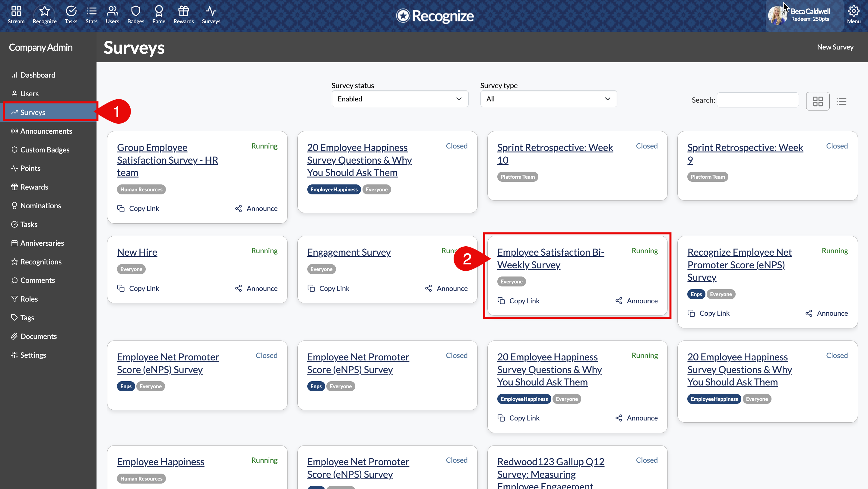The width and height of the screenshot is (868, 489).
Task: Copy Link icon on Recognize eNPS Survey card
Action: 691,313
